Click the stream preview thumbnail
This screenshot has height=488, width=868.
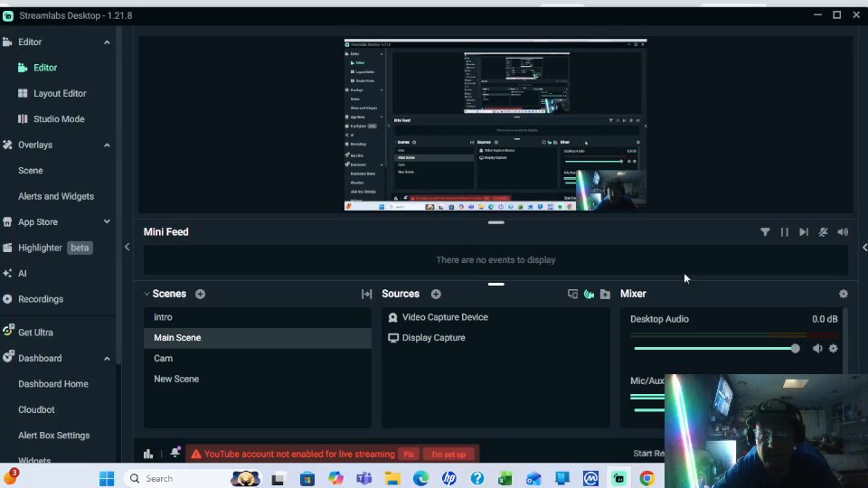pyautogui.click(x=495, y=125)
